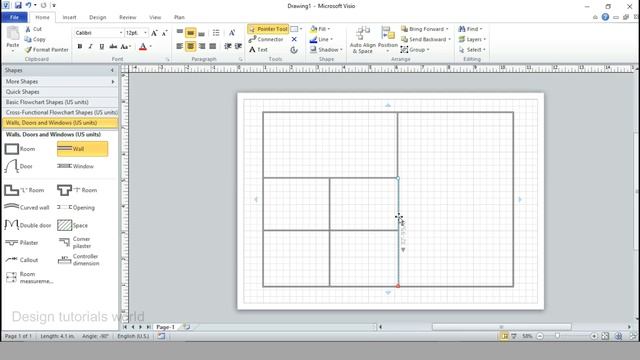Click the bullets list icon
640x360 pixels.
[x=216, y=33]
